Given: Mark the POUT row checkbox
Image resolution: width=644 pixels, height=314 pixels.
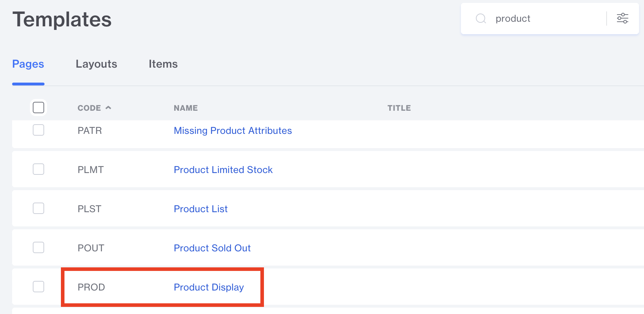Looking at the screenshot, I should click(x=38, y=248).
